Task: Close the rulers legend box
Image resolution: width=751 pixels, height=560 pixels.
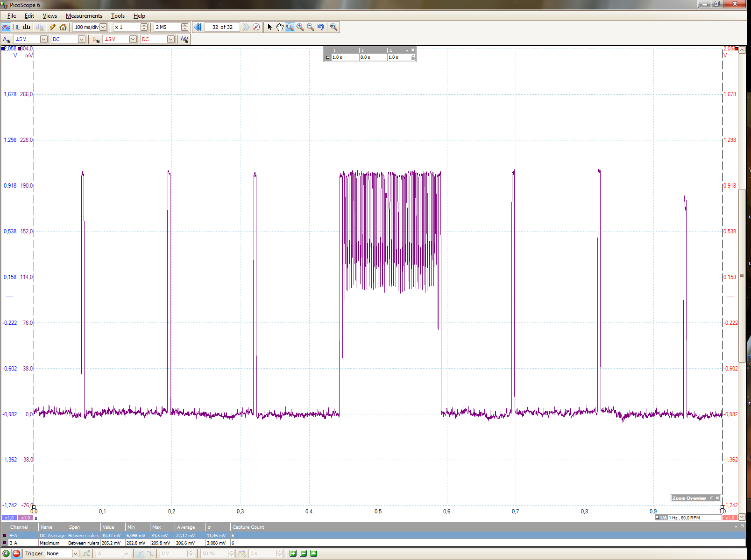Action: coord(413,50)
